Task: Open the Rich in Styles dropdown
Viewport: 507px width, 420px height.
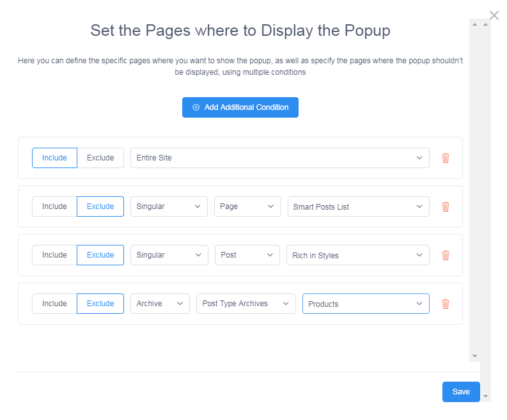Action: [x=357, y=255]
